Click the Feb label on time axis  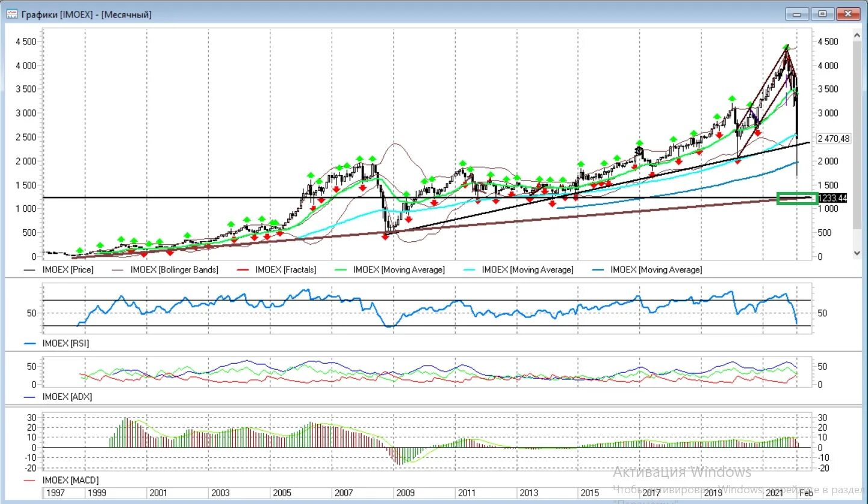pyautogui.click(x=805, y=493)
